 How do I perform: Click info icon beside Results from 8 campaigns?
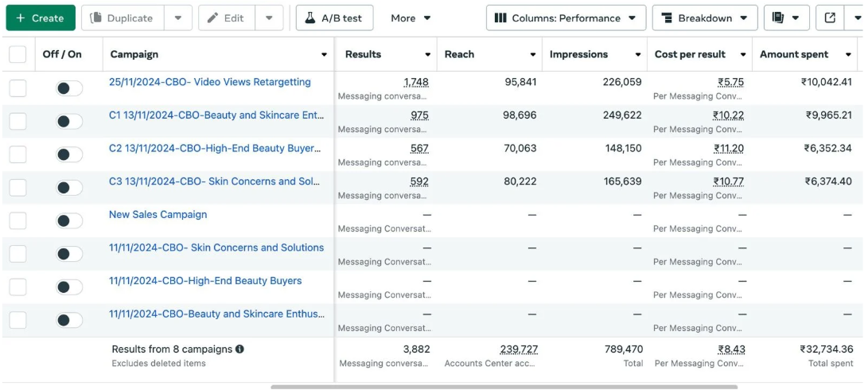[x=239, y=349]
